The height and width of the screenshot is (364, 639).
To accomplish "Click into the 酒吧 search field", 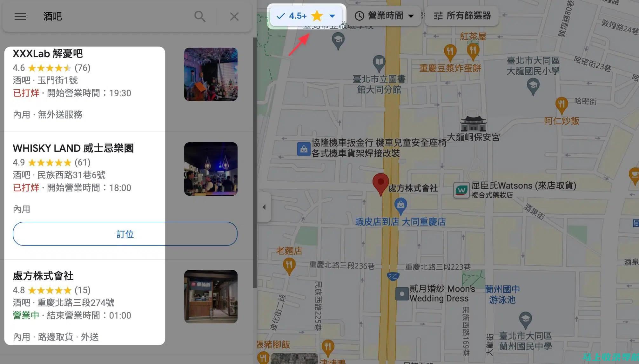I will [x=114, y=17].
